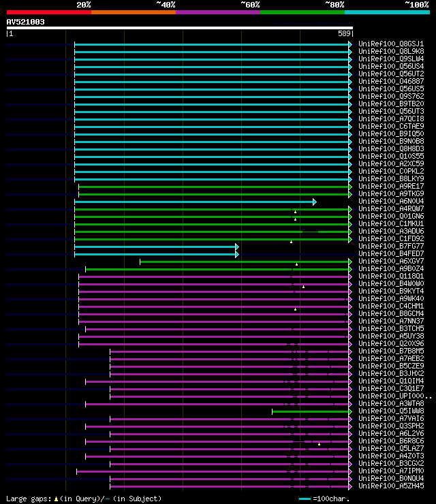Click the yellow gap marker under the A6XGV7 bar
The image size is (436, 504).
[x=296, y=264]
